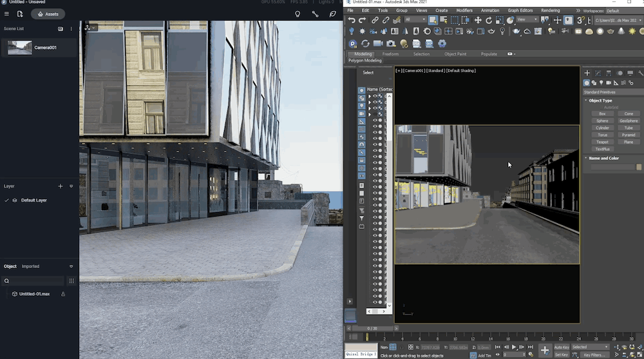Switch to the Freeform ribbon tab
644x359 pixels.
pyautogui.click(x=390, y=54)
